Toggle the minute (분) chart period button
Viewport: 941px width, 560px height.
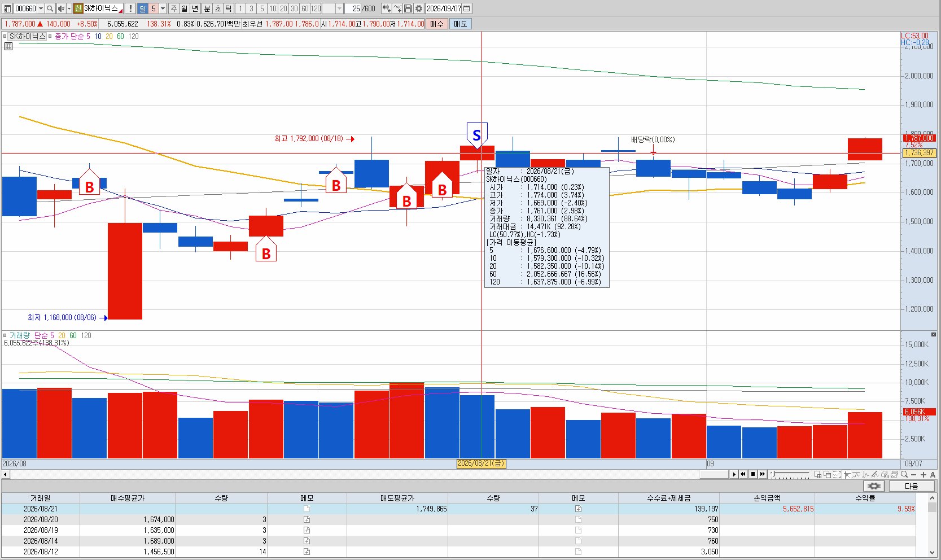click(207, 8)
